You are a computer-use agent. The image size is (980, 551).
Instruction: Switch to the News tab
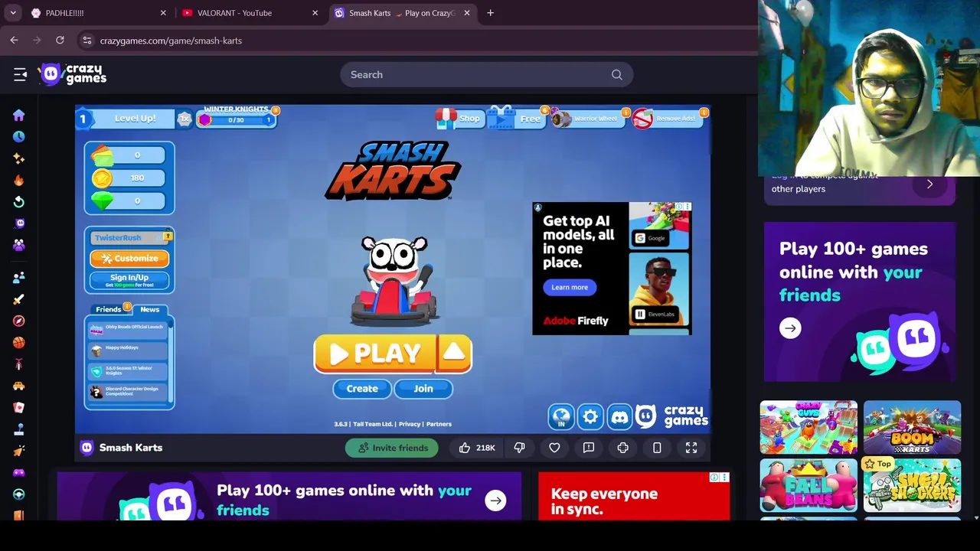[x=150, y=309]
